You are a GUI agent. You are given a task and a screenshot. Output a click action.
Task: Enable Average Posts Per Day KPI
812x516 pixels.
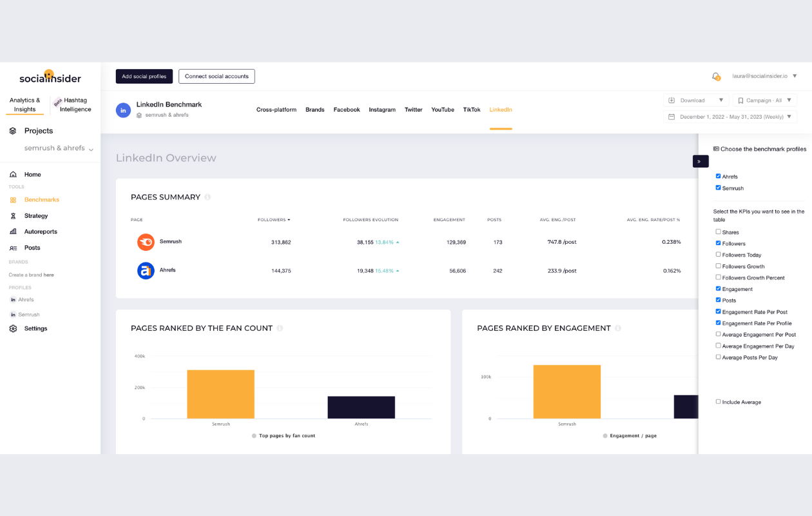click(x=718, y=357)
